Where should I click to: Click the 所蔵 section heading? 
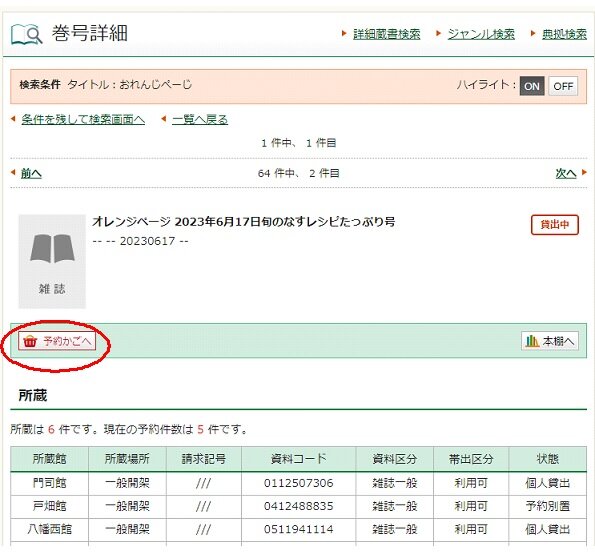pos(33,395)
